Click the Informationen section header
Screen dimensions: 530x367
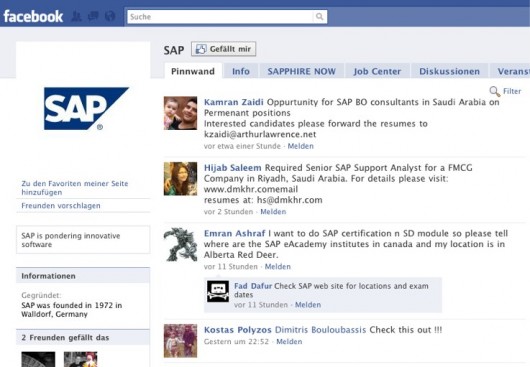point(83,276)
